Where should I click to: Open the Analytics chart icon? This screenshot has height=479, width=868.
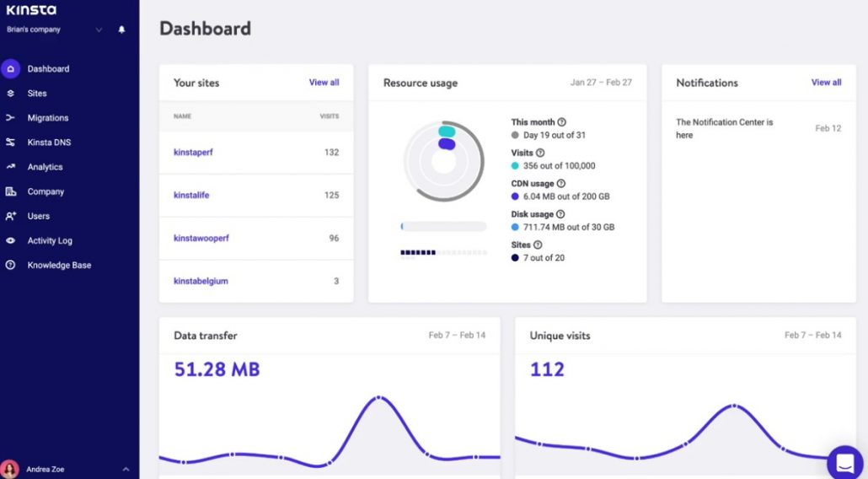(x=10, y=167)
